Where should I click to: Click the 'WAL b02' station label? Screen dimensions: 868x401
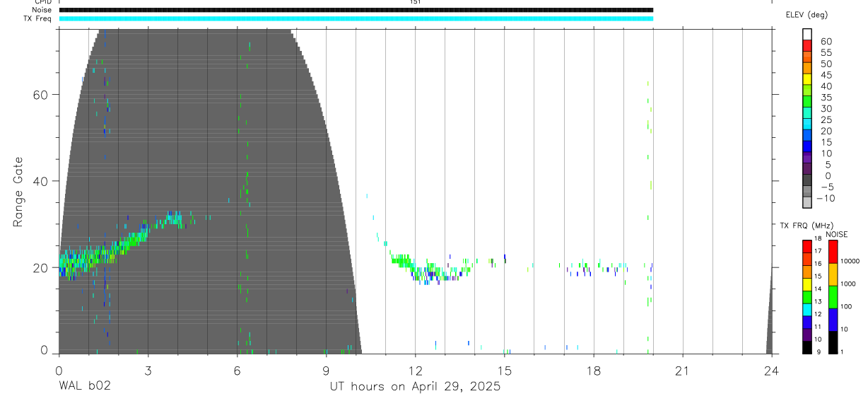[x=85, y=386]
